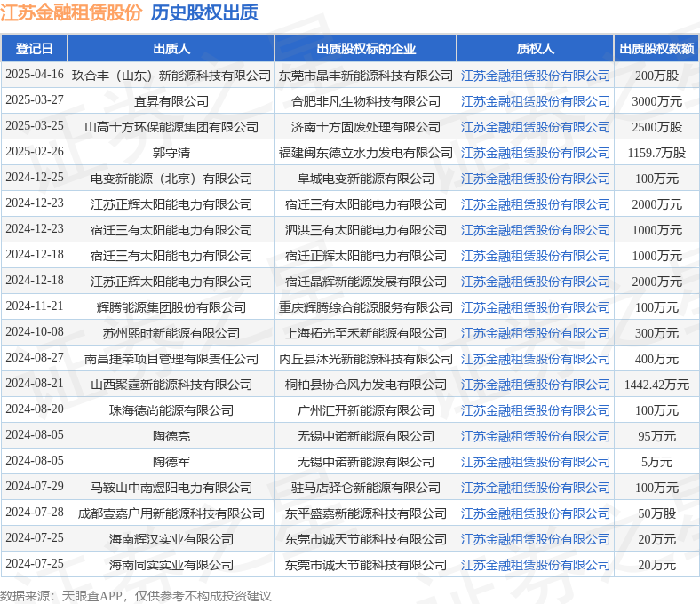
Task: Click pledgee link in the 2025-02-26 row
Action: coord(536,153)
